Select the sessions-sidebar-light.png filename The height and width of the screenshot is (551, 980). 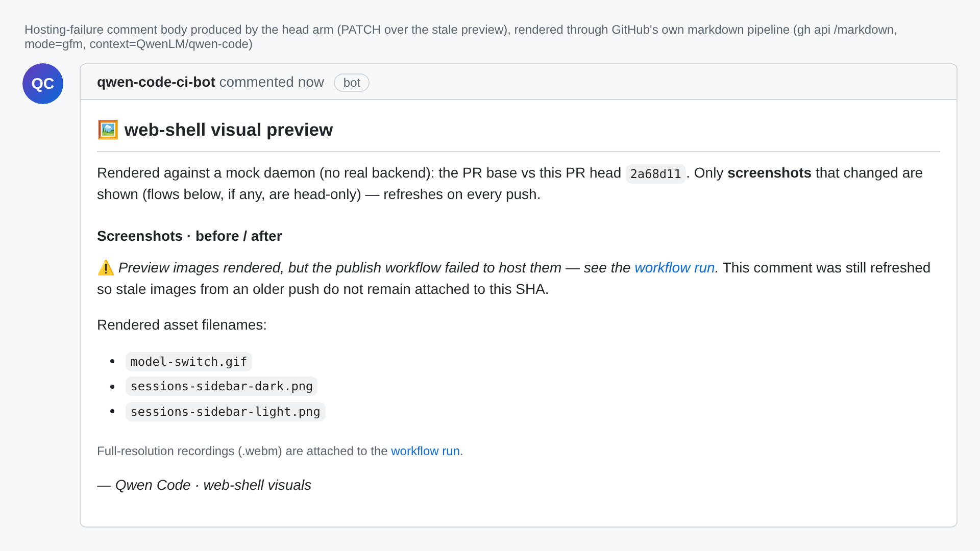(x=225, y=412)
